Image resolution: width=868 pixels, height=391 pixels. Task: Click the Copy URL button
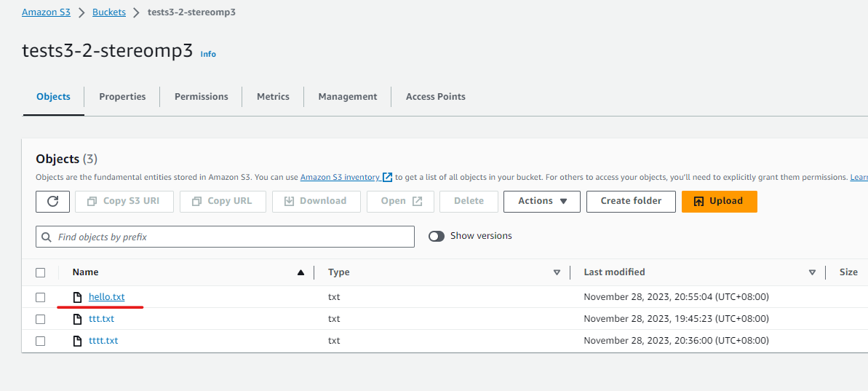point(223,201)
